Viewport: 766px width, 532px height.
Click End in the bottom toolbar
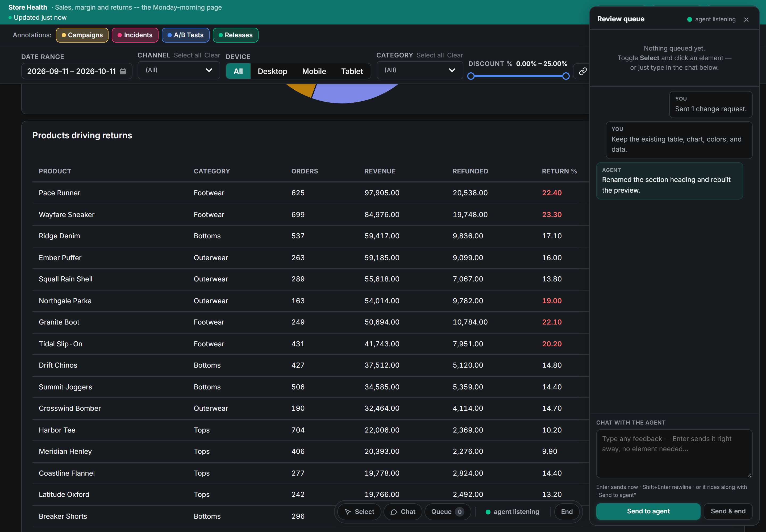pyautogui.click(x=567, y=512)
